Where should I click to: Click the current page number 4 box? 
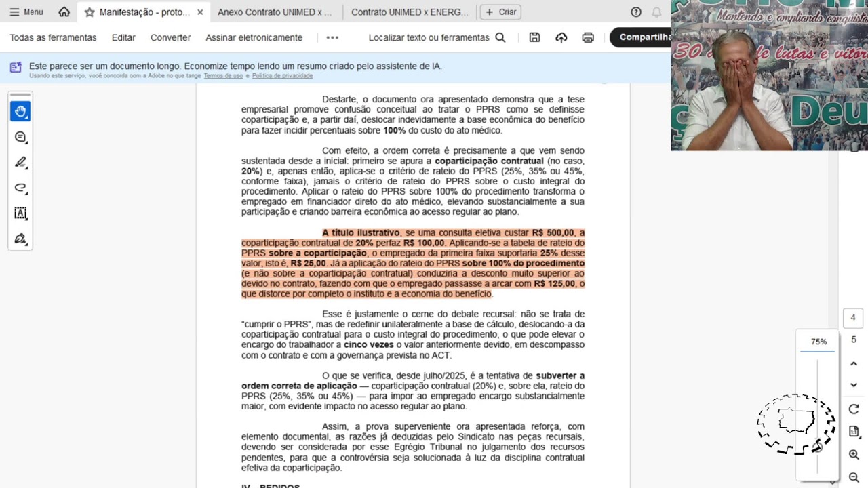tap(853, 317)
